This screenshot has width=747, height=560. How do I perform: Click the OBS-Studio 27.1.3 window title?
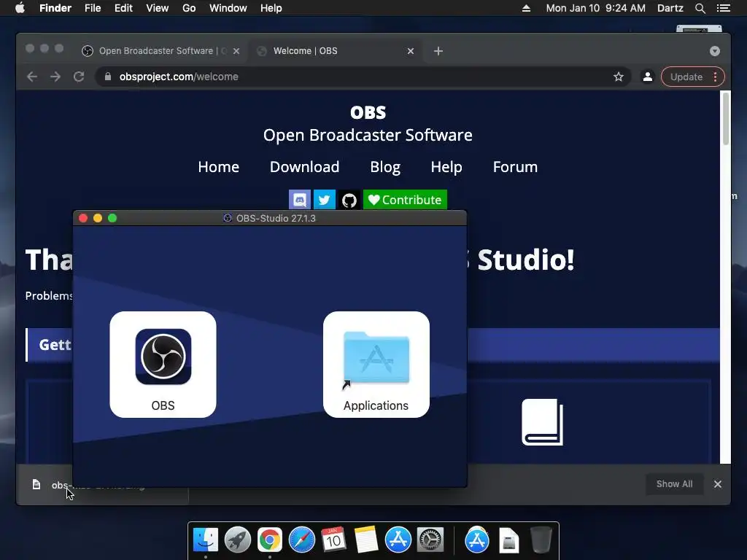pyautogui.click(x=276, y=218)
